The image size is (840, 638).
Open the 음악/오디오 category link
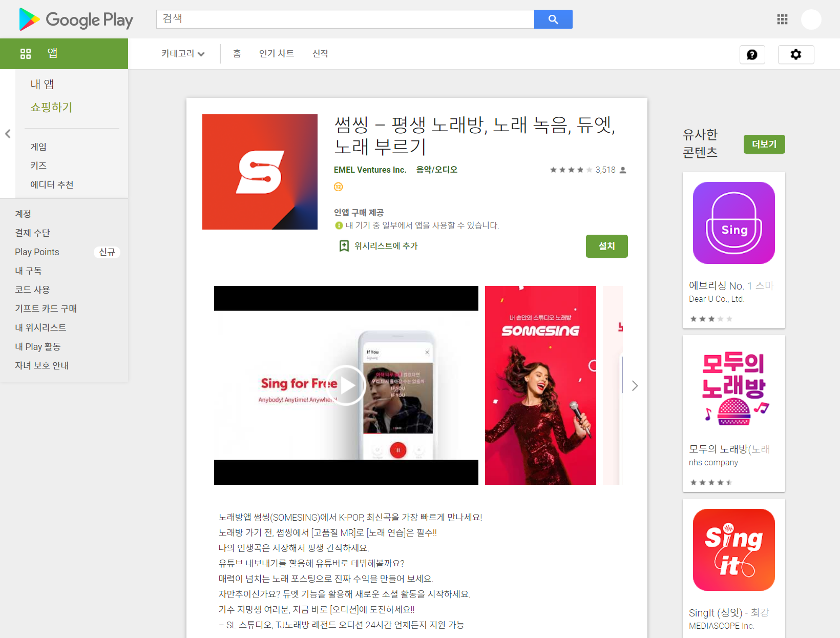[437, 170]
